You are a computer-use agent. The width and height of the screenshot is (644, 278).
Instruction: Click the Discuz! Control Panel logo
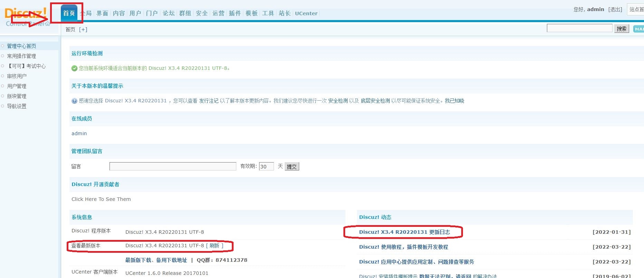tap(27, 17)
